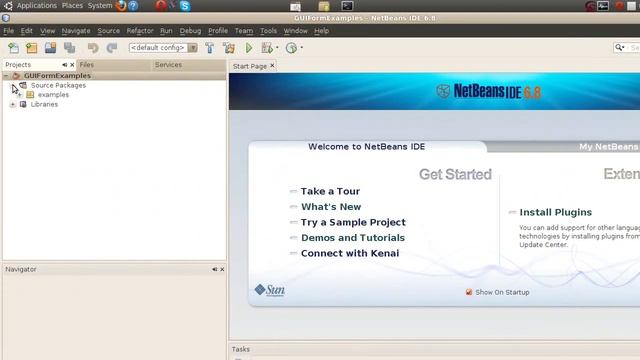
Task: Select the Libraries tree item
Action: 44,104
